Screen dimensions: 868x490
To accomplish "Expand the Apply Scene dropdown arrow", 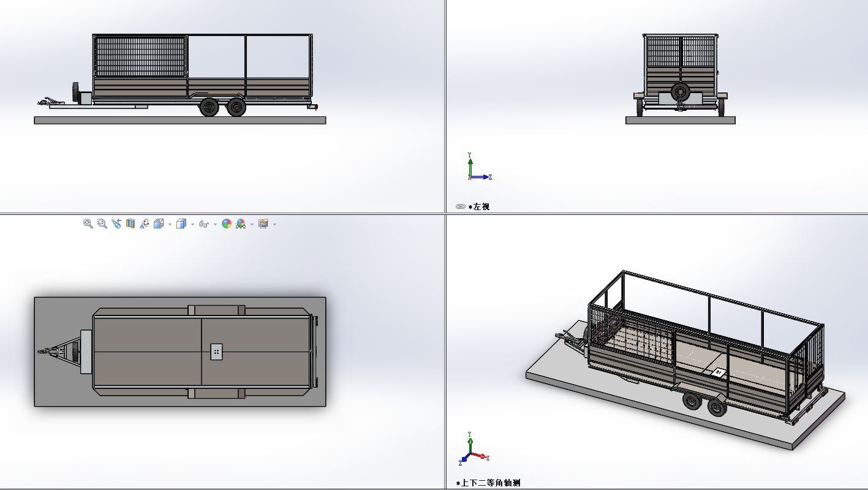I will click(x=252, y=225).
